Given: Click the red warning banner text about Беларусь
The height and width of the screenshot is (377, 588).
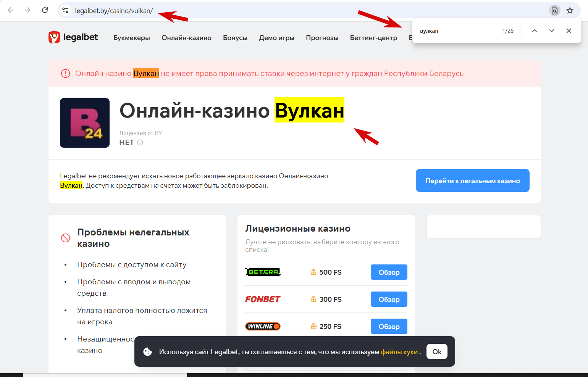Looking at the screenshot, I should (269, 73).
